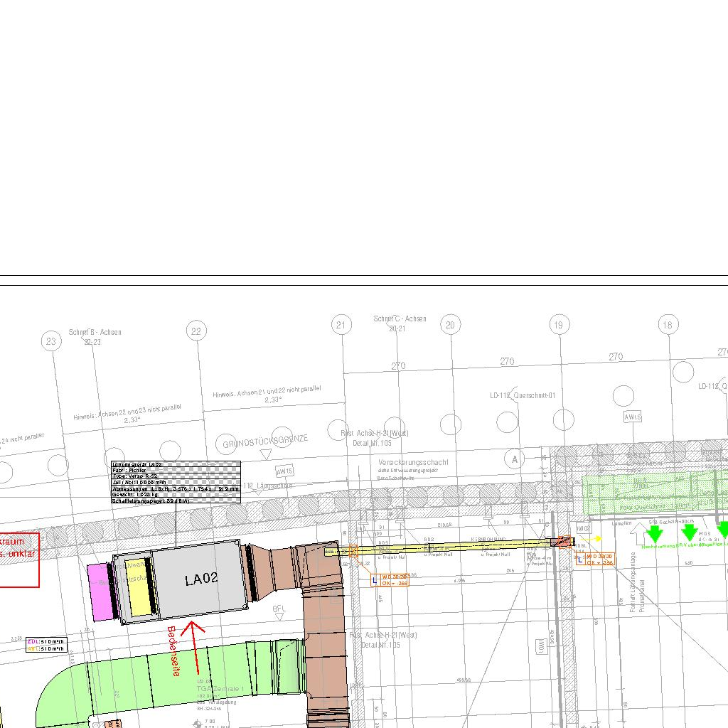
Task: Click the 'LD-112_Querschnitt-01' section label
Action: [x=523, y=395]
